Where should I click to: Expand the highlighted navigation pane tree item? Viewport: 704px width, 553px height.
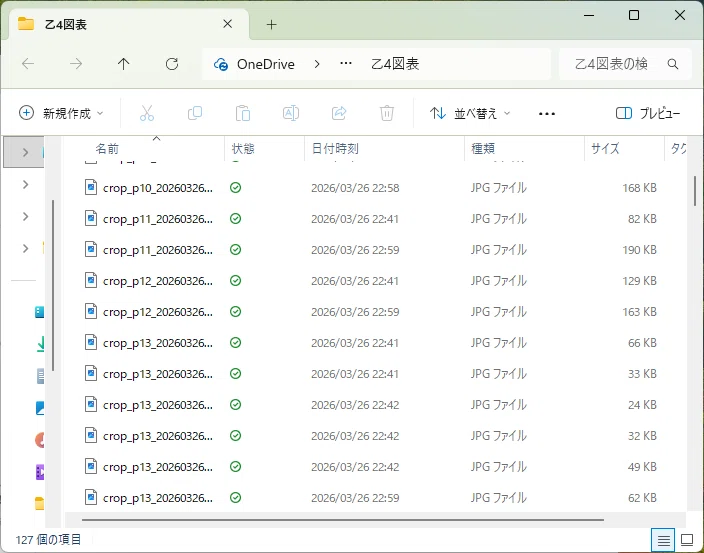(26, 153)
